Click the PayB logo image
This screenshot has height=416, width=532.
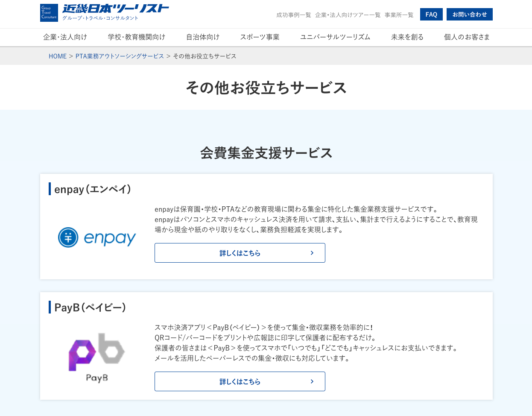coord(97,357)
